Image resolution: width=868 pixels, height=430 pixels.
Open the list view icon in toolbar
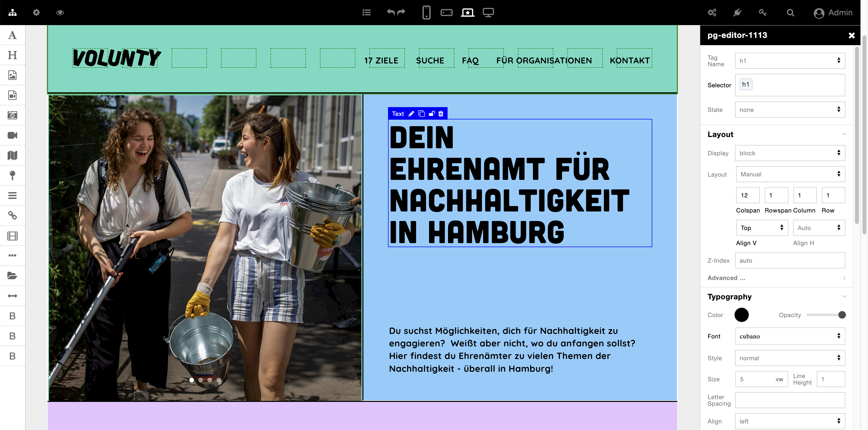367,13
